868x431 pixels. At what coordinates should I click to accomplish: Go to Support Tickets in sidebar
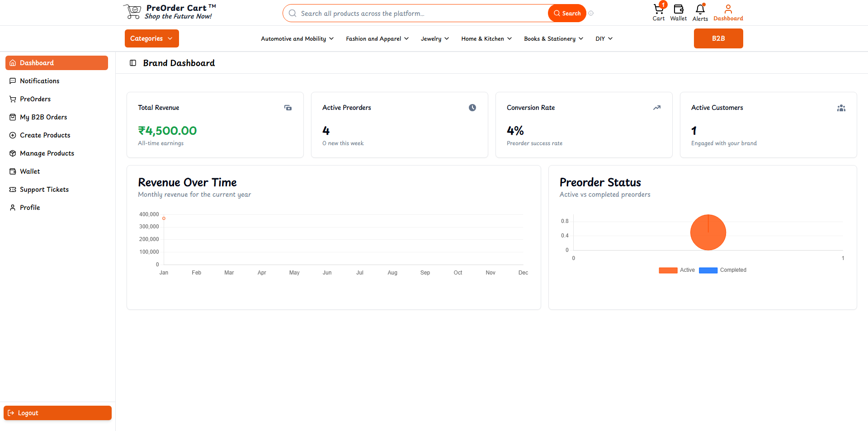pyautogui.click(x=44, y=189)
